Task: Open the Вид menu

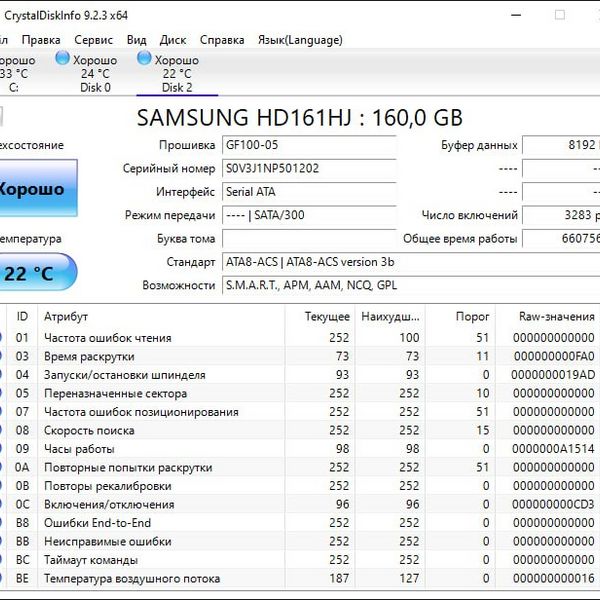Action: (x=137, y=40)
